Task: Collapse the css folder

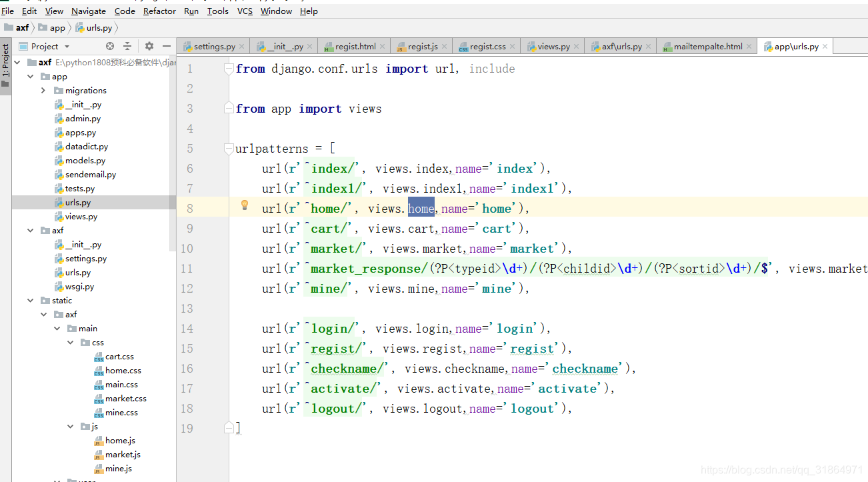Action: coord(70,342)
